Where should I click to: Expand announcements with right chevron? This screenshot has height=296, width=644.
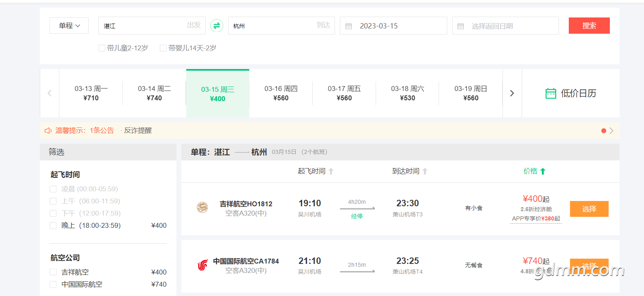[611, 131]
